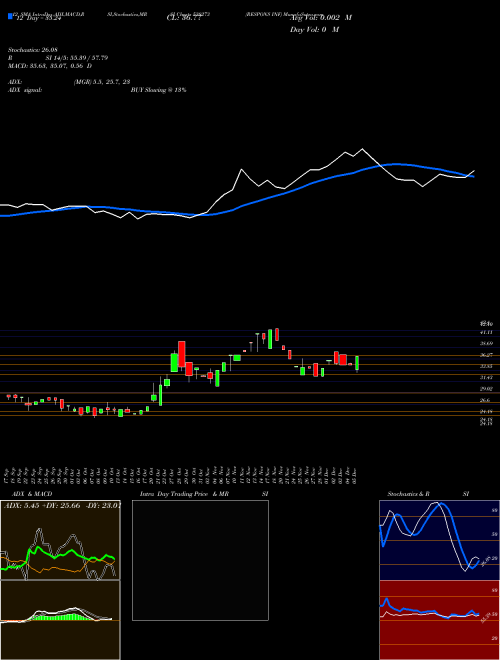The width and height of the screenshot is (500, 660).
Task: Click the empty Intra Day Trading Price box
Action: pyautogui.click(x=200, y=560)
